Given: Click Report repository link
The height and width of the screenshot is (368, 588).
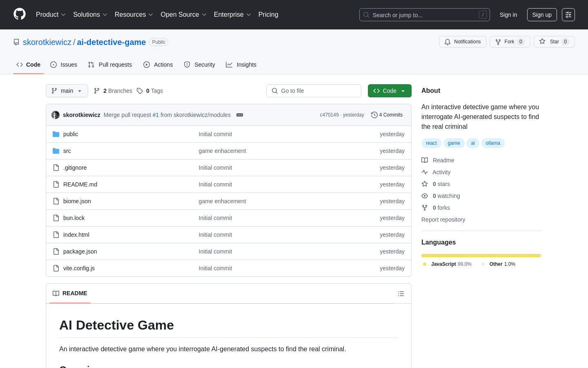Looking at the screenshot, I should [443, 220].
